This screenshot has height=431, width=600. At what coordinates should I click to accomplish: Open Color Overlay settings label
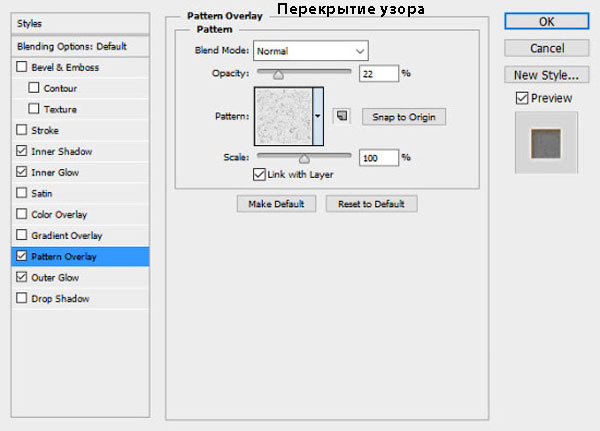point(59,215)
